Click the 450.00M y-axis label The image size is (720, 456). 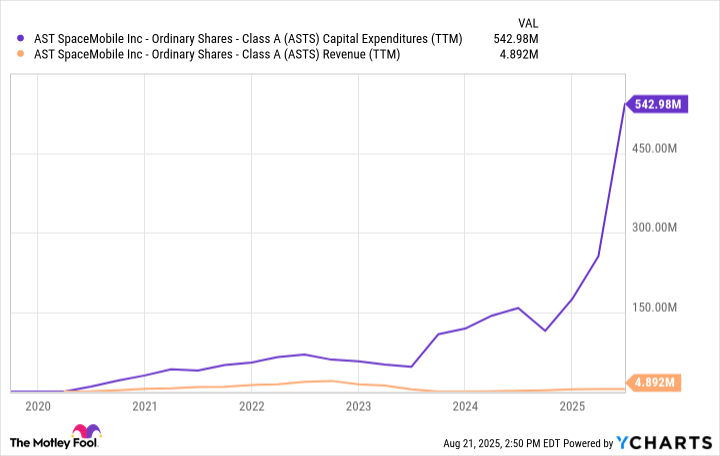click(654, 148)
